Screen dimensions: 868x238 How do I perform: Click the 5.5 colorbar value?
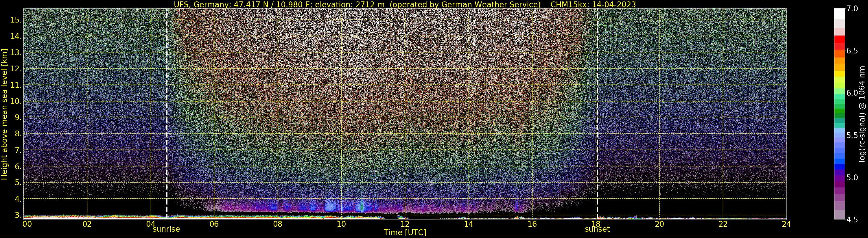[x=852, y=135]
